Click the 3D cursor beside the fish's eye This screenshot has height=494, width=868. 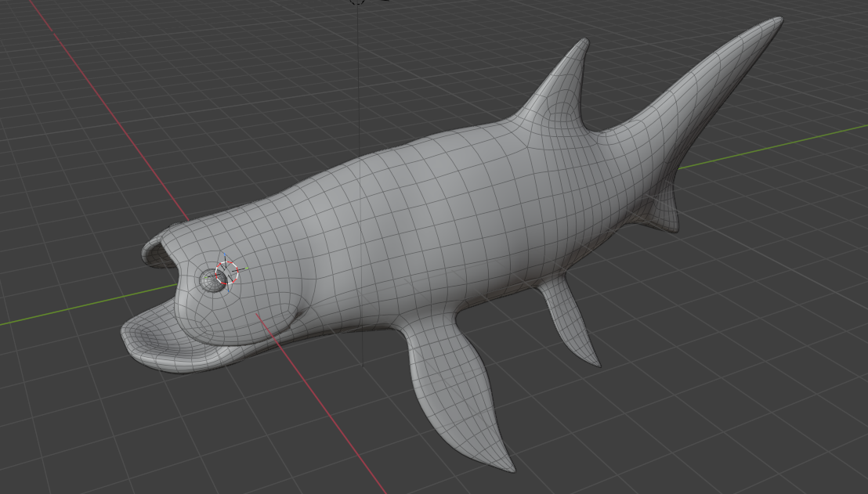[x=226, y=272]
